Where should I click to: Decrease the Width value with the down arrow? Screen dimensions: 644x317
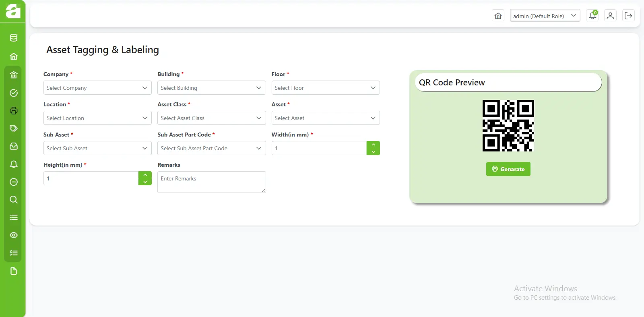(374, 152)
